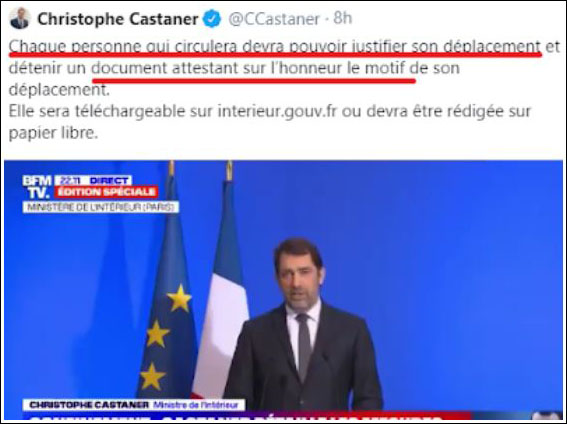Image resolution: width=567 pixels, height=424 pixels.
Task: Click the MINISTÈRE DE L'INTÉRIEUR (PARIS) location label
Action: point(101,207)
